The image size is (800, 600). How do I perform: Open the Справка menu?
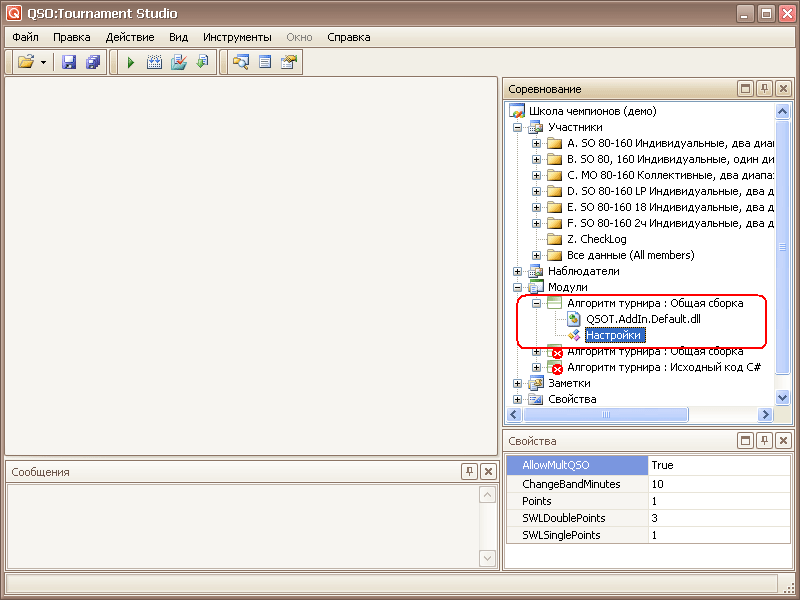click(x=348, y=37)
